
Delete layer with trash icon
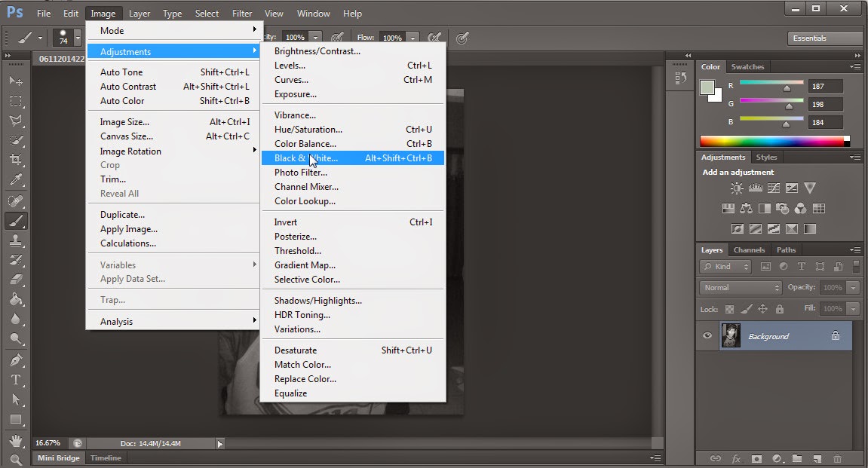[x=837, y=459]
